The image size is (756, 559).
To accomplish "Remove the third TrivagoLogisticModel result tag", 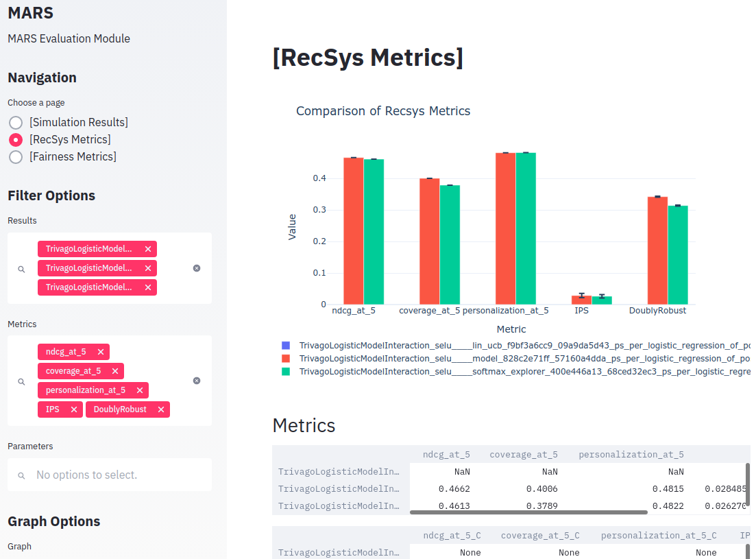I will point(148,287).
